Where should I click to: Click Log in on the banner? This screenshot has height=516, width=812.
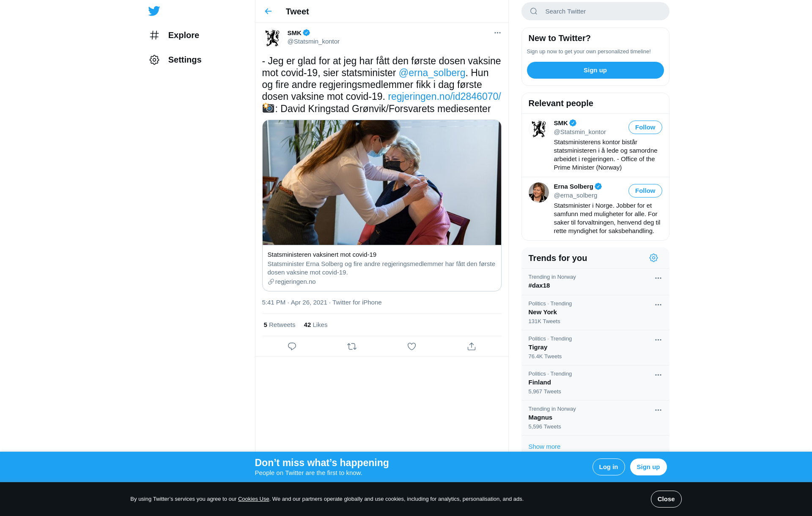tap(608, 467)
